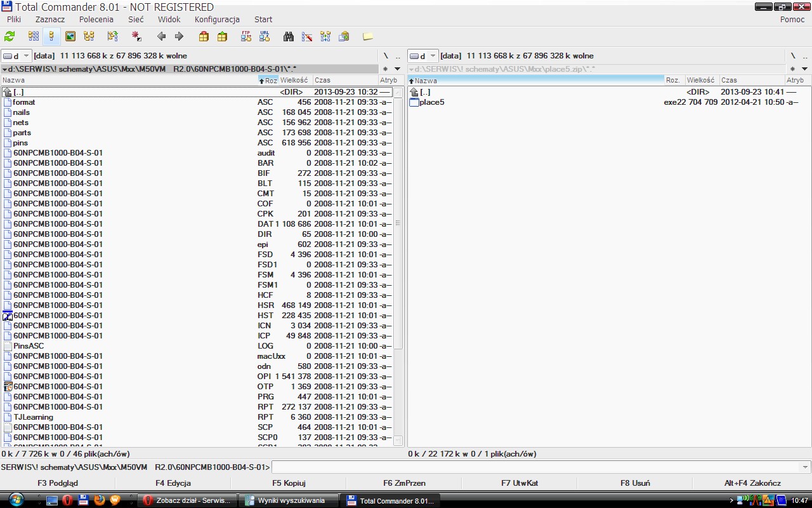
Task: Open file search with binoculars icon
Action: [x=289, y=37]
